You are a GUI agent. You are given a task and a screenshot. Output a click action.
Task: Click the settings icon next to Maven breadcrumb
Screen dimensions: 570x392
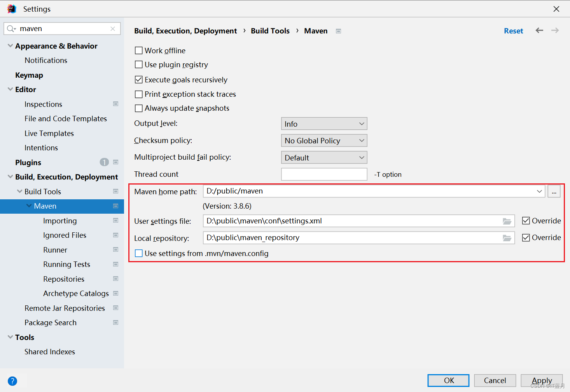(338, 31)
